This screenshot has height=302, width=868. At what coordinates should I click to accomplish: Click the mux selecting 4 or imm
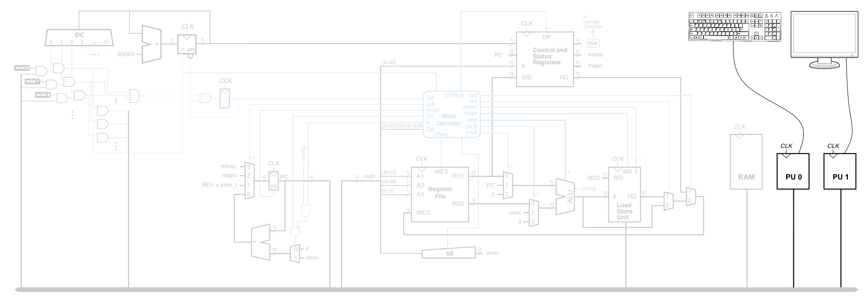tap(295, 254)
